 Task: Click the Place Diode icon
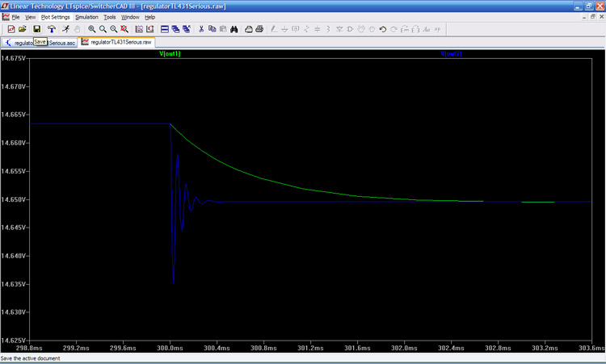click(339, 29)
